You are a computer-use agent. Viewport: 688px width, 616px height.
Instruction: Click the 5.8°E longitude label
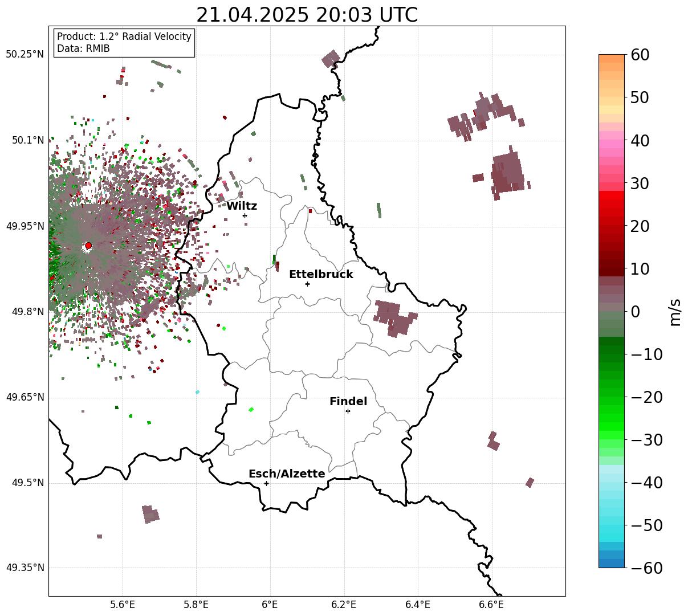(197, 605)
